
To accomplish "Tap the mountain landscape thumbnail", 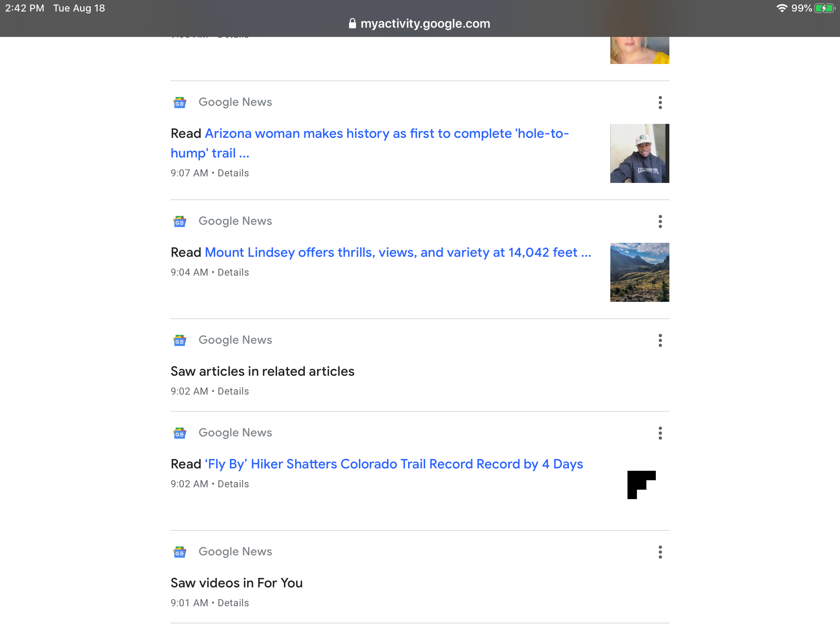I will pos(639,272).
